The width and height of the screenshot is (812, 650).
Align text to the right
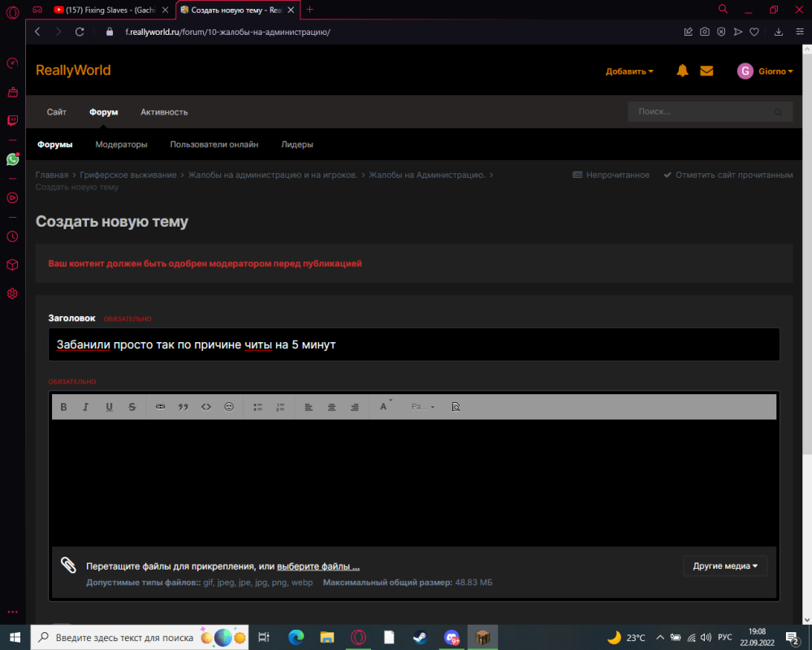click(x=354, y=407)
